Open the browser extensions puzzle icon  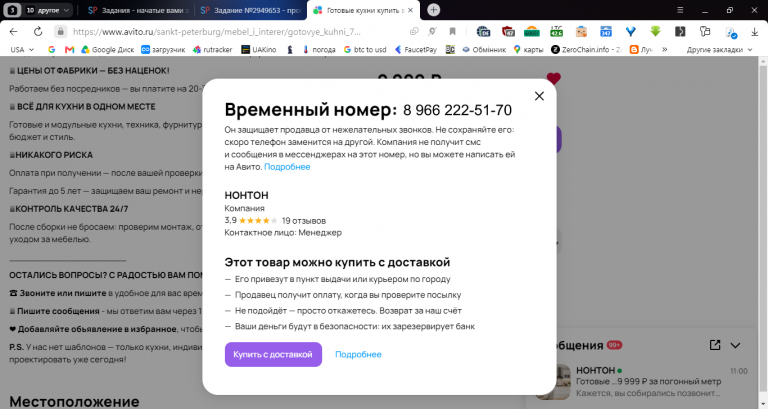705,32
